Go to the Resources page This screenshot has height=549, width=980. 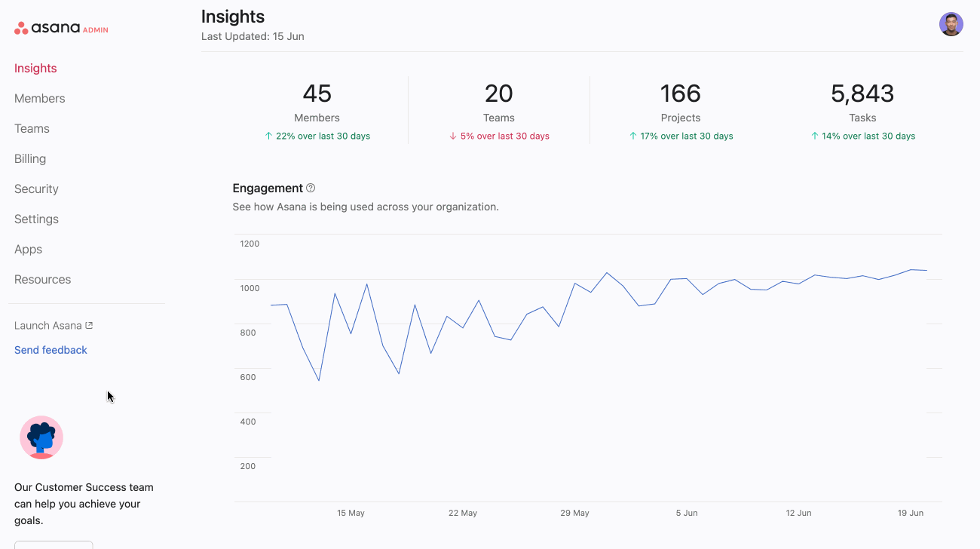click(42, 279)
